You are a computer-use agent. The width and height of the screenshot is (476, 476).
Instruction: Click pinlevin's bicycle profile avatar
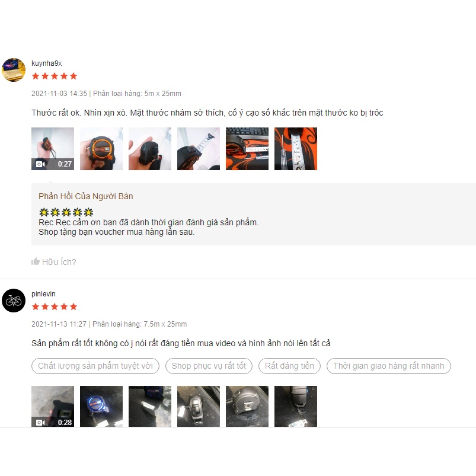pos(14,301)
